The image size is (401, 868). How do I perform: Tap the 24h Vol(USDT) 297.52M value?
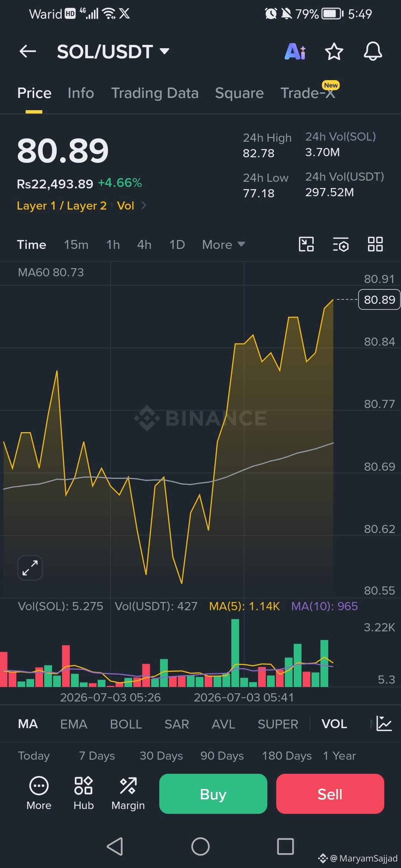tap(329, 192)
